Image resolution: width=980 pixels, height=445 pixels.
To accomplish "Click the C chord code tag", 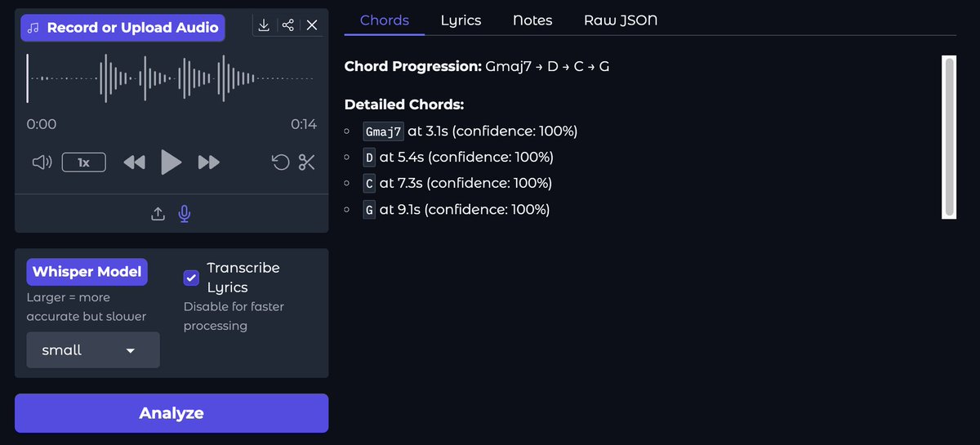I will coord(369,184).
